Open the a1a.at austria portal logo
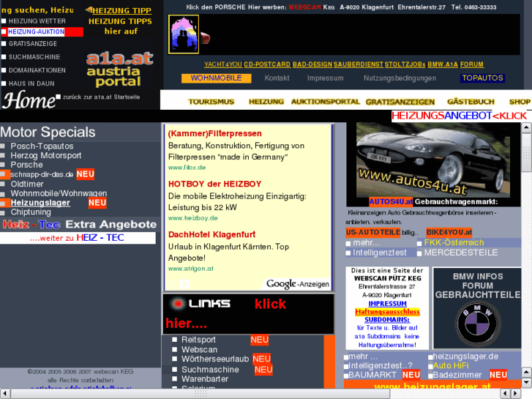 pyautogui.click(x=120, y=70)
